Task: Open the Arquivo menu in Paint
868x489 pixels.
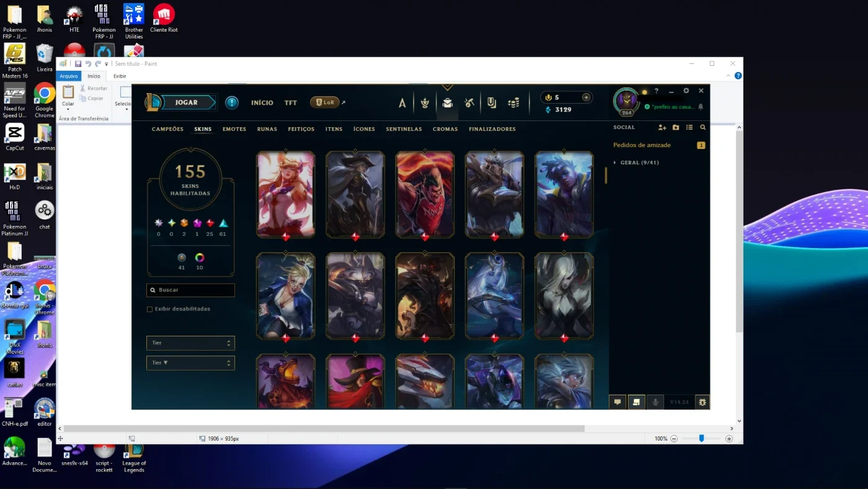Action: (x=69, y=76)
